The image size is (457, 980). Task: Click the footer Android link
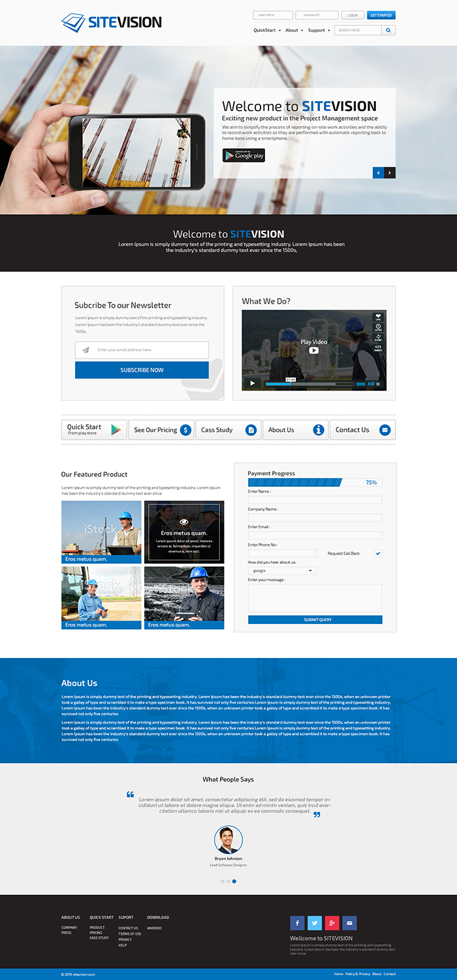tap(154, 928)
